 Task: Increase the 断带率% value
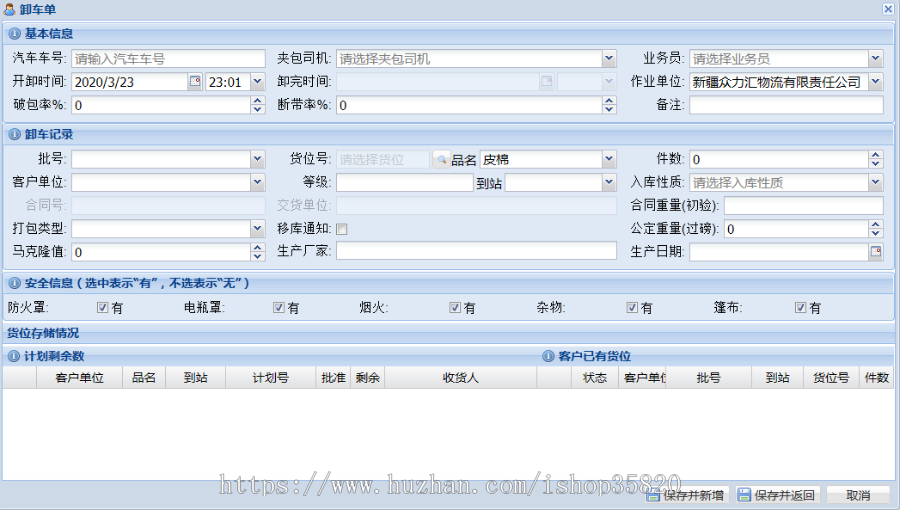[609, 101]
